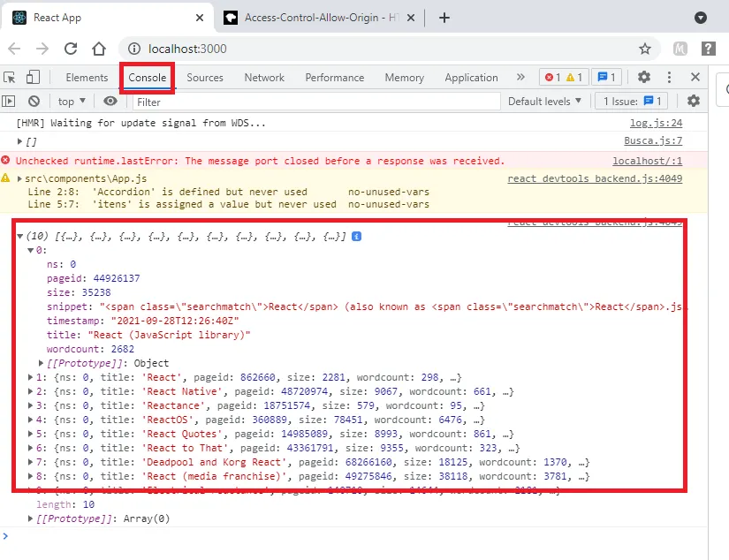Screen dimensions: 729x560
Task: Open the top context dropdown
Action: (x=72, y=102)
